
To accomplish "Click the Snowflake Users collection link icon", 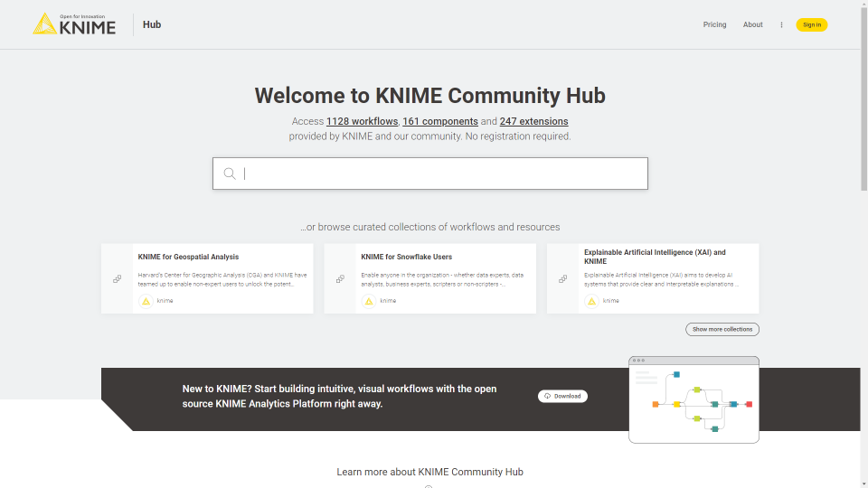I will tap(340, 279).
